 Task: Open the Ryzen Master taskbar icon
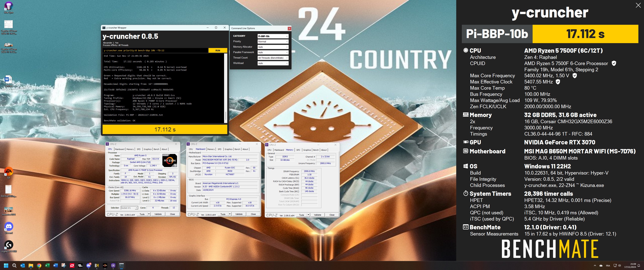click(x=105, y=265)
